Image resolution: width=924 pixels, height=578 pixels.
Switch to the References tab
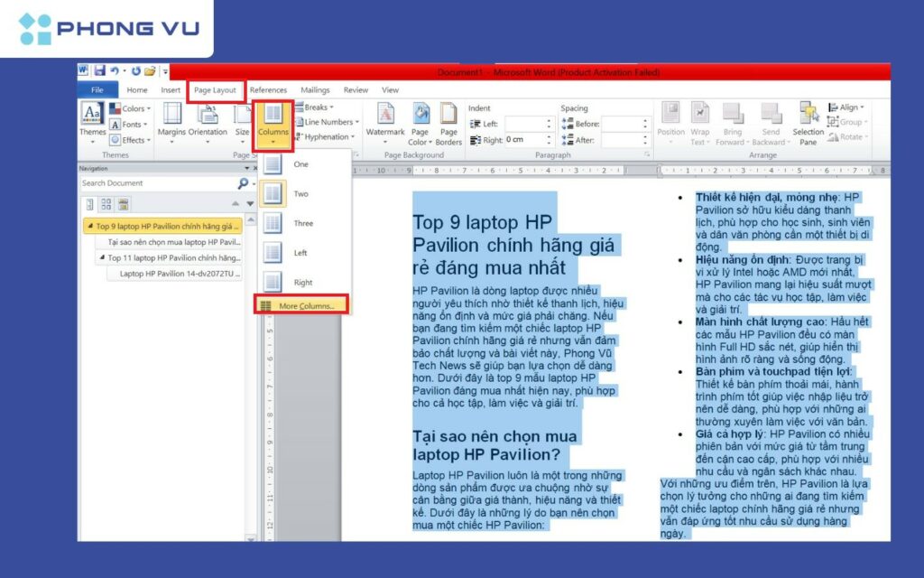[x=268, y=90]
